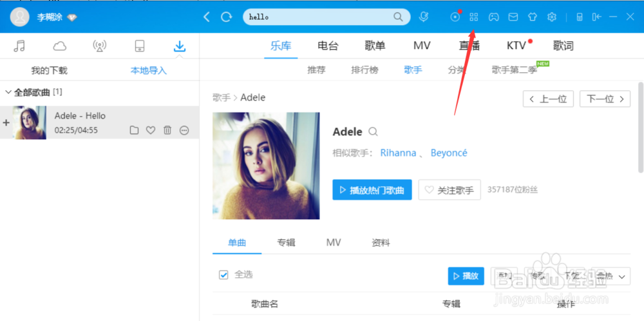Screen dimensions: 644x321
Task: Click 关注歌手 button
Action: (450, 190)
